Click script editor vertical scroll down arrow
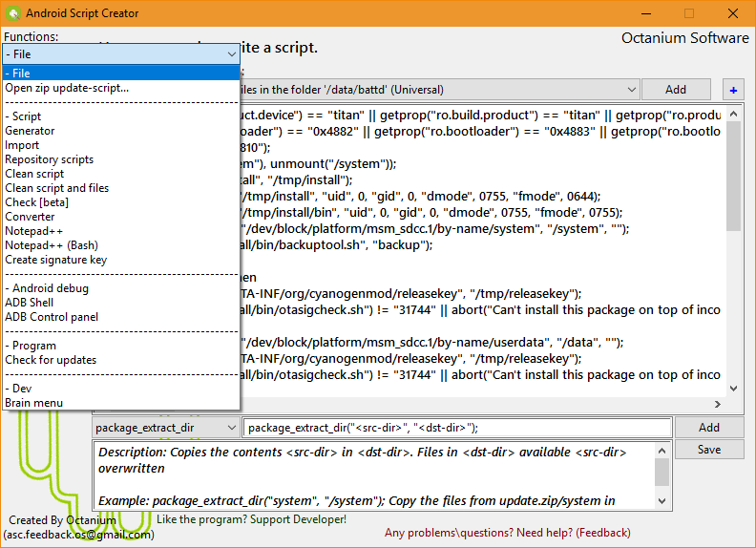The image size is (756, 548). [x=734, y=389]
